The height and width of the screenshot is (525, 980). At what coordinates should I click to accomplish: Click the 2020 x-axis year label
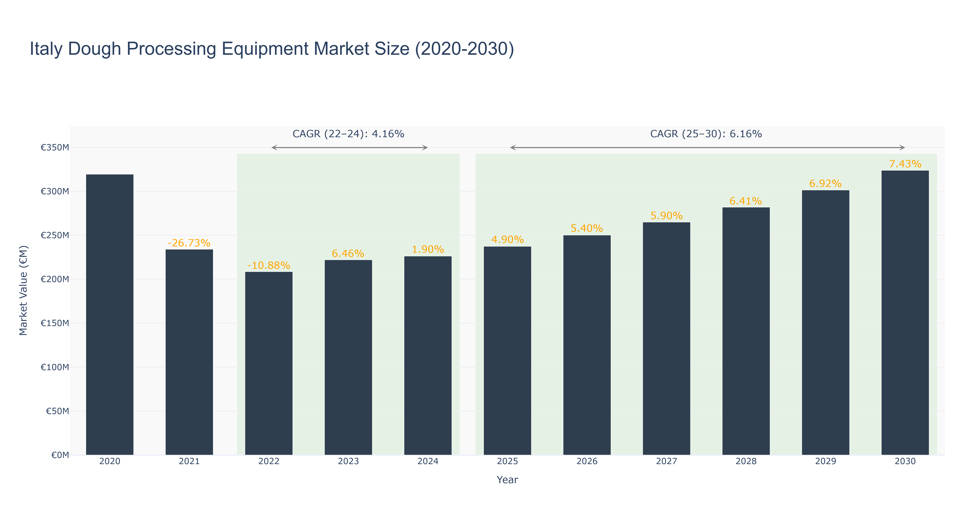click(x=110, y=461)
